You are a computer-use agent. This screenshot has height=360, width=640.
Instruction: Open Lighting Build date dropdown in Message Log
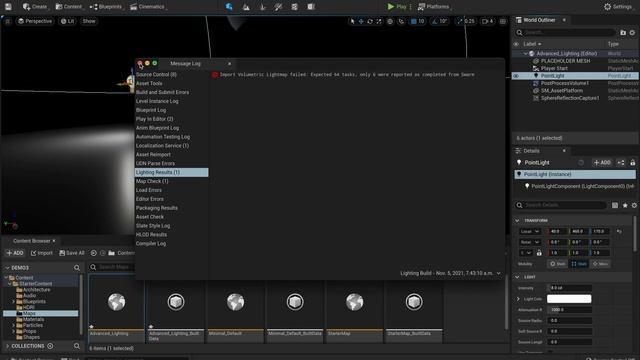pyautogui.click(x=450, y=273)
